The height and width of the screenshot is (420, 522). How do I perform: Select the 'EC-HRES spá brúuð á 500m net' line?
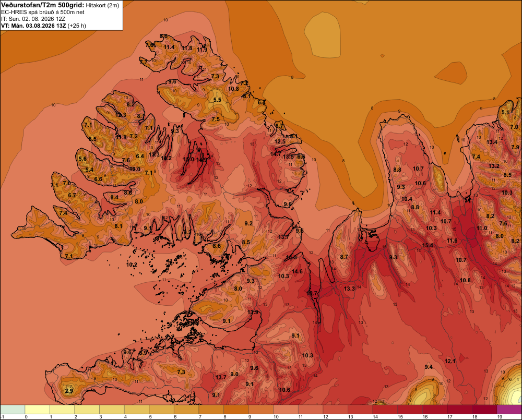(x=43, y=12)
